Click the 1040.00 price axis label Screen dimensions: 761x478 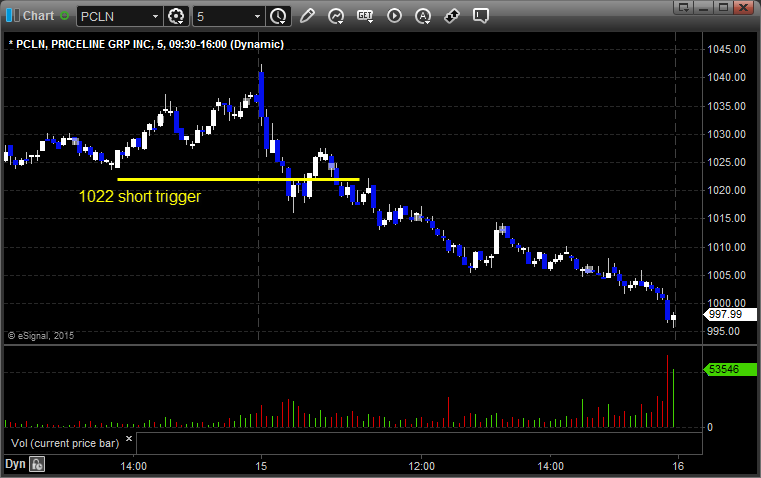click(727, 77)
